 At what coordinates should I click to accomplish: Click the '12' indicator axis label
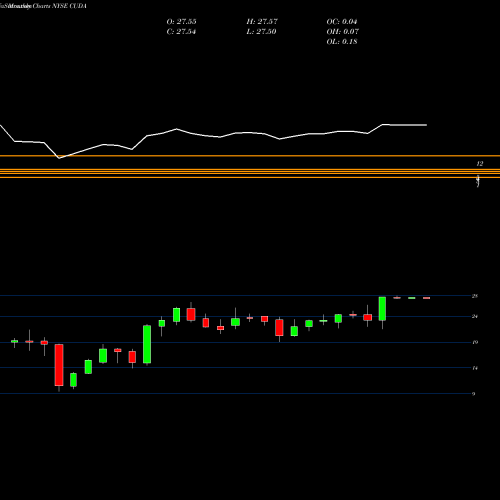480,164
